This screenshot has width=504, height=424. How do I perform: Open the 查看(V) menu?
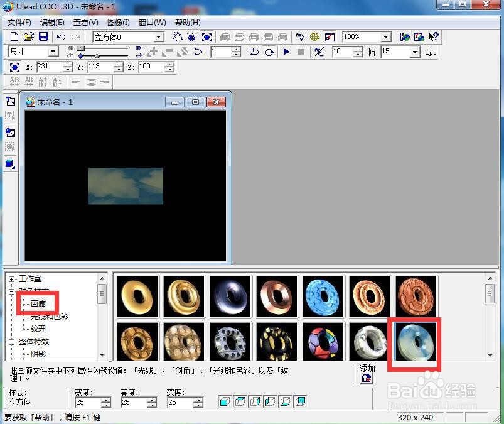[x=86, y=23]
